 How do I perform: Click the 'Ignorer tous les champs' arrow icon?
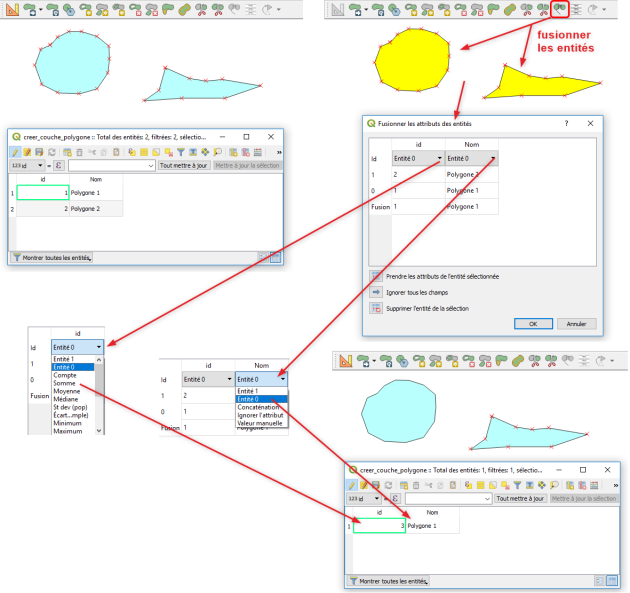[377, 292]
